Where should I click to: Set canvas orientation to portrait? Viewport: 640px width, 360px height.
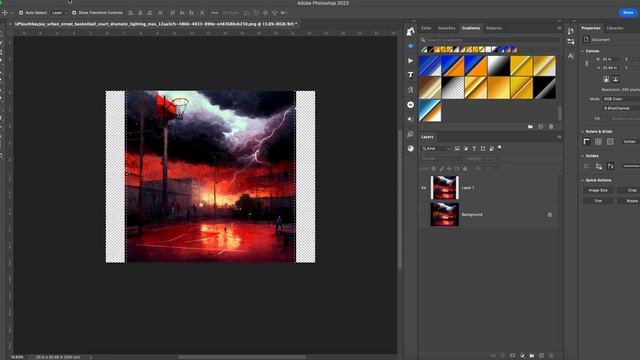tap(606, 79)
